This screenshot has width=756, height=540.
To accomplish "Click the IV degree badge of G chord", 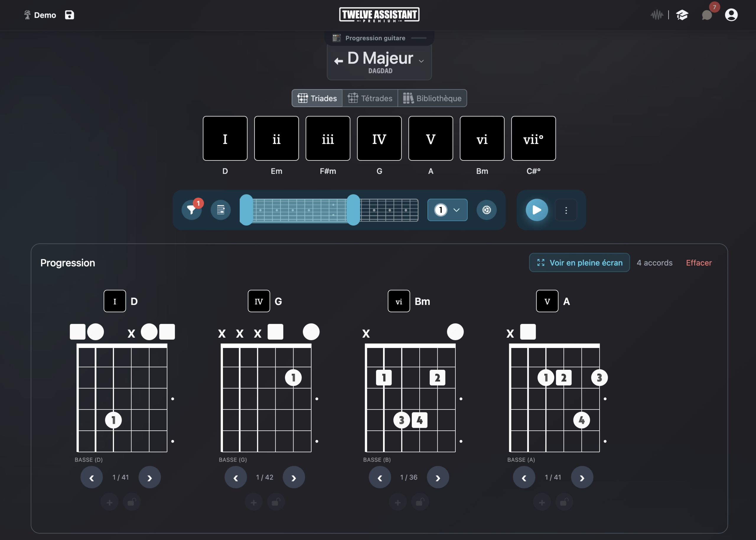I will [259, 301].
